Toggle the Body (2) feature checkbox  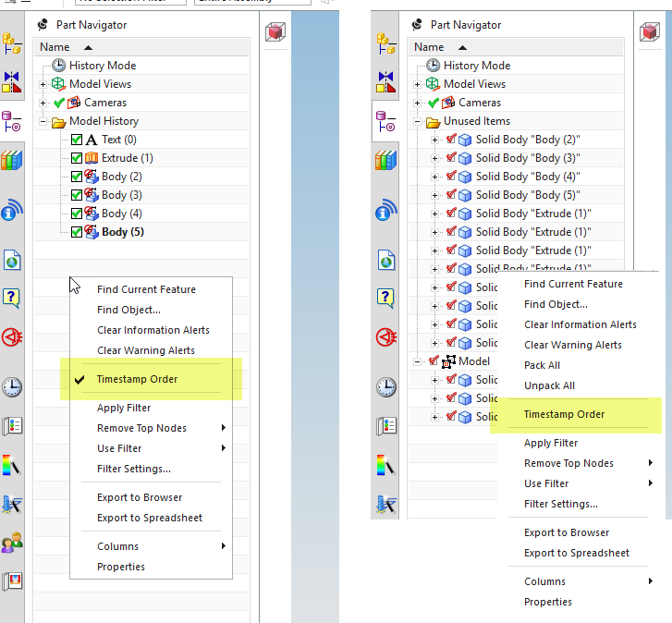point(77,177)
